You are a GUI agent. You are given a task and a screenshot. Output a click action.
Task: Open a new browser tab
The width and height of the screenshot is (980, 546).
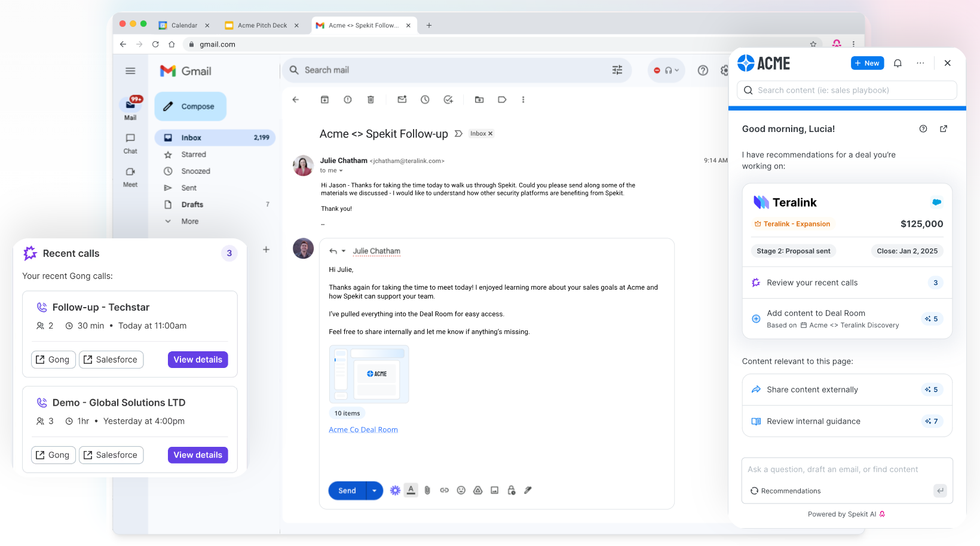429,25
